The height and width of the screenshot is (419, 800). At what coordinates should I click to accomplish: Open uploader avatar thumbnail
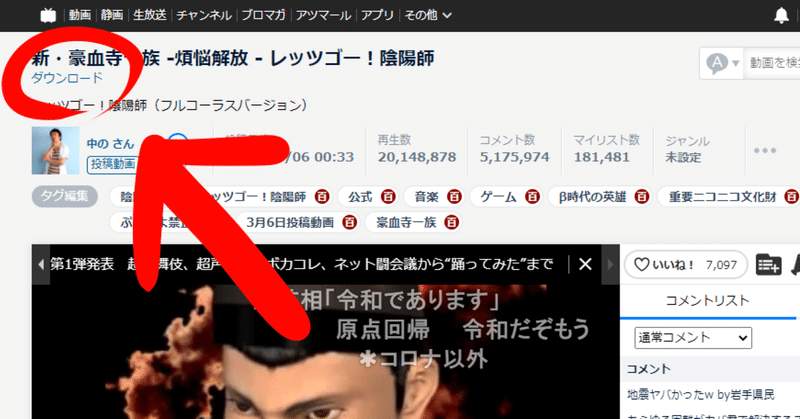[x=56, y=151]
